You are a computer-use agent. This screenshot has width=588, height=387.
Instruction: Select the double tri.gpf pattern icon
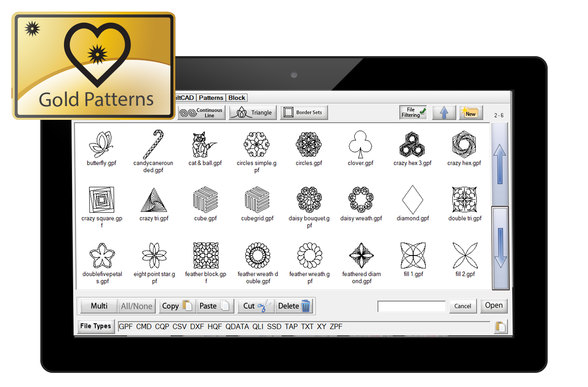coord(464,200)
